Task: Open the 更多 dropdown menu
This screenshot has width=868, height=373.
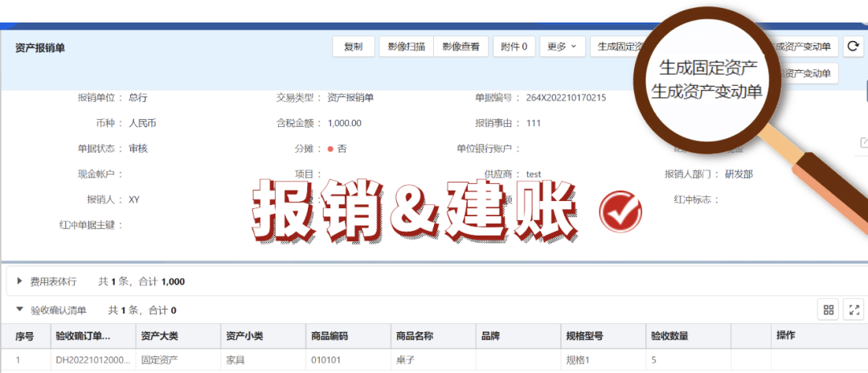Action: 561,47
